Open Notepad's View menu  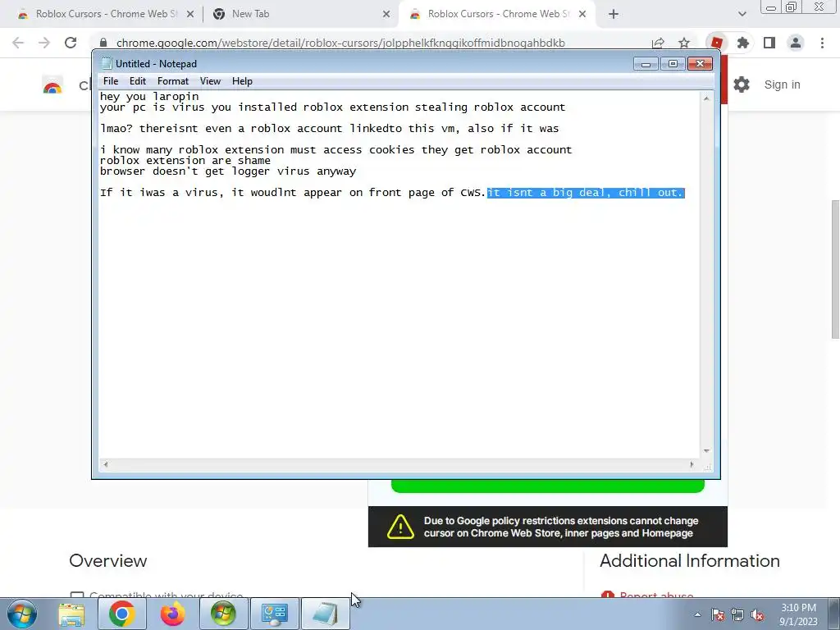[210, 81]
